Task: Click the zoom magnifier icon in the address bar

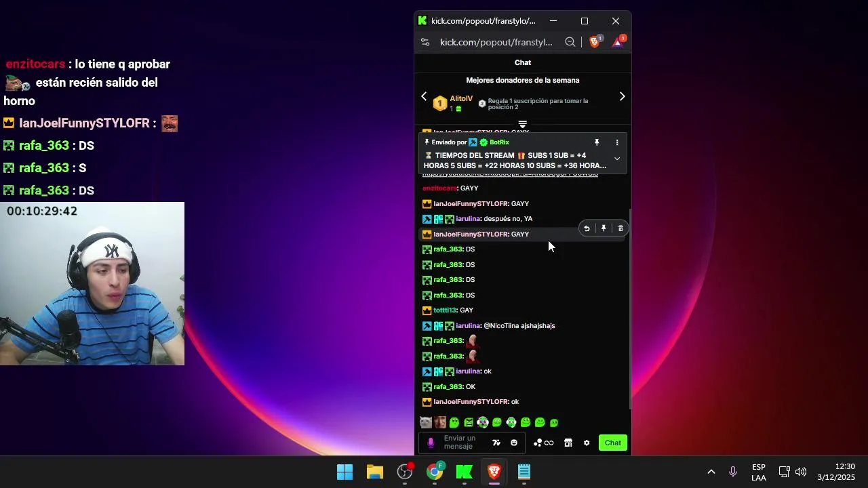Action: [570, 42]
